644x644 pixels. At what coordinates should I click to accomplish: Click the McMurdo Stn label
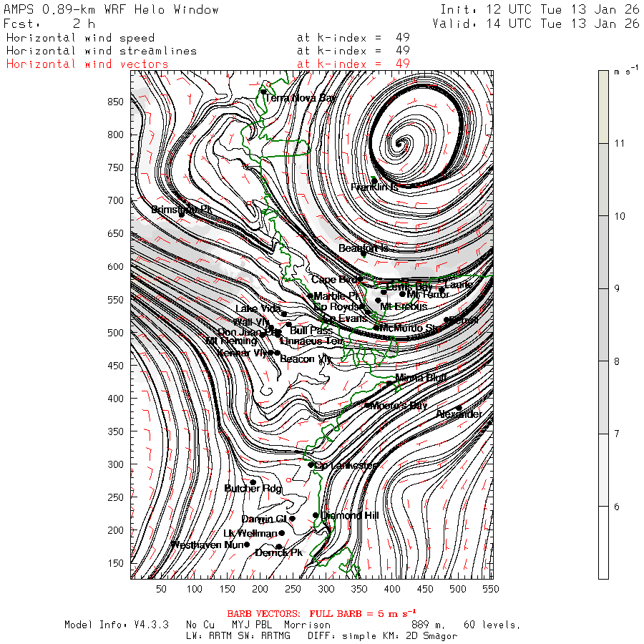411,328
